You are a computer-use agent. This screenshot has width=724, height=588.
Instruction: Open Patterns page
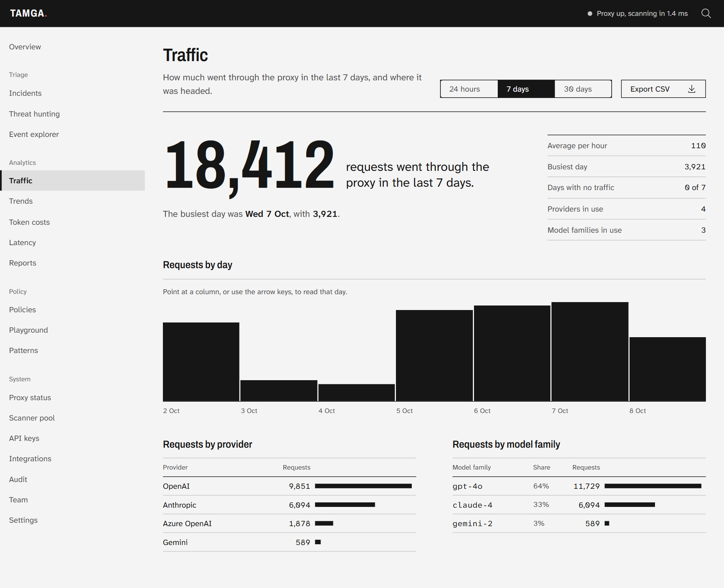(x=72, y=350)
